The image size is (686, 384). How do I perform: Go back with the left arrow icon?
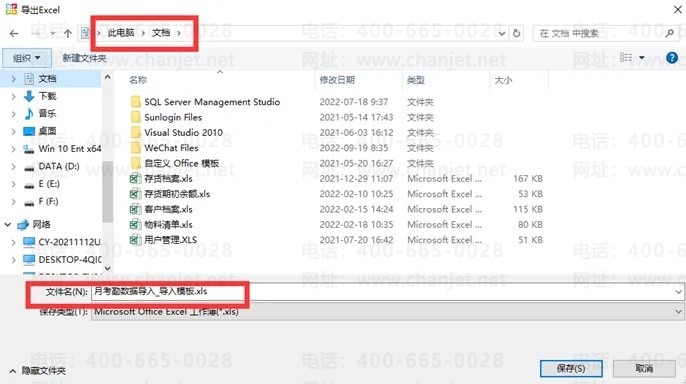pos(14,33)
